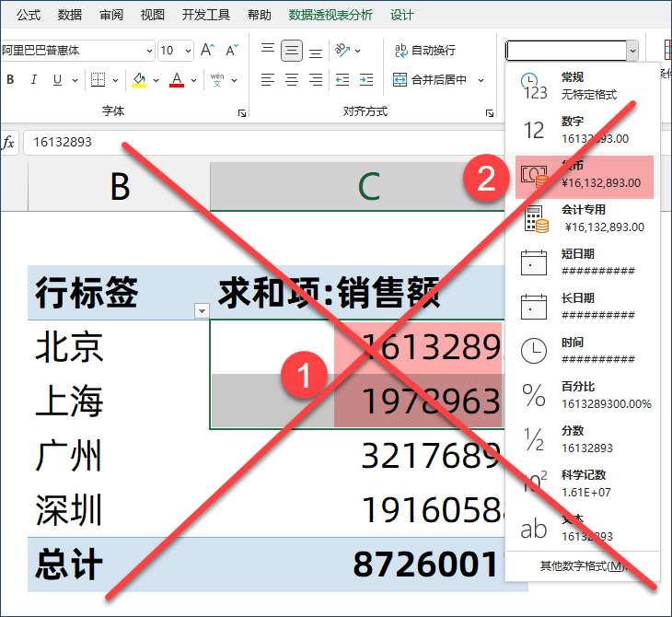This screenshot has width=672, height=617.
Task: Click the Bold (B) formatting icon
Action: 11,80
